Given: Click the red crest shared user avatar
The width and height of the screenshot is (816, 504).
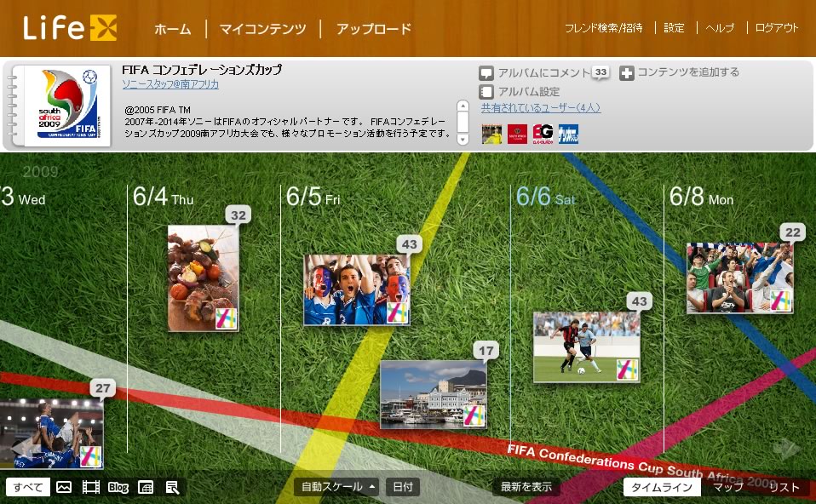Looking at the screenshot, I should point(517,134).
